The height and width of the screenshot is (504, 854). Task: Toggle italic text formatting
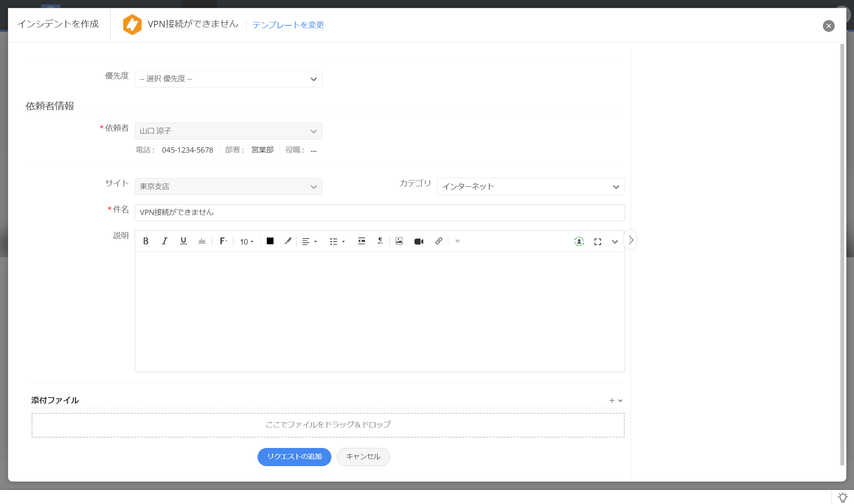[x=164, y=241]
